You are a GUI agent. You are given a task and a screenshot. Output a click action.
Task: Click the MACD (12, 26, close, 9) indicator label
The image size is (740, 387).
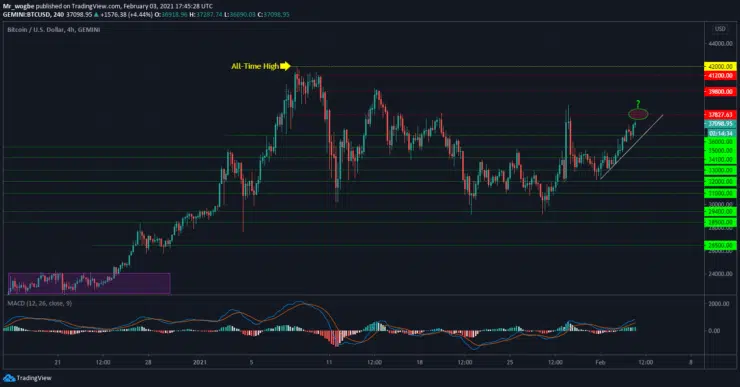40,303
